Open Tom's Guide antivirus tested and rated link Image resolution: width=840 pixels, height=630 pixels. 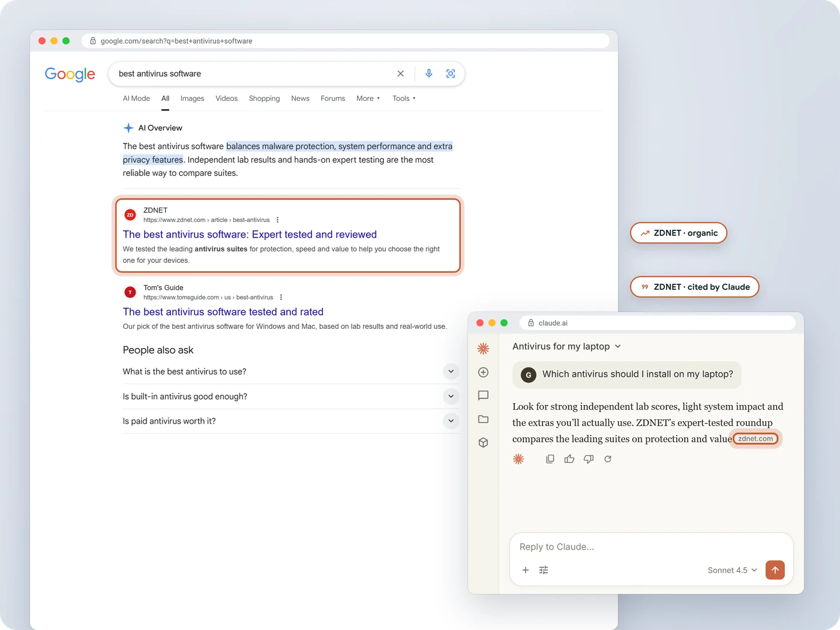click(223, 312)
